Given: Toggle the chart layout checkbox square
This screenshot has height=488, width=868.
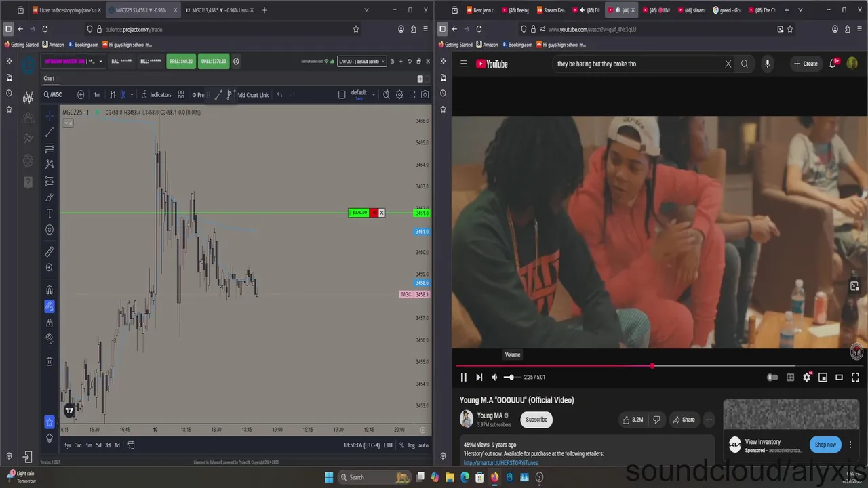Looking at the screenshot, I should click(342, 94).
